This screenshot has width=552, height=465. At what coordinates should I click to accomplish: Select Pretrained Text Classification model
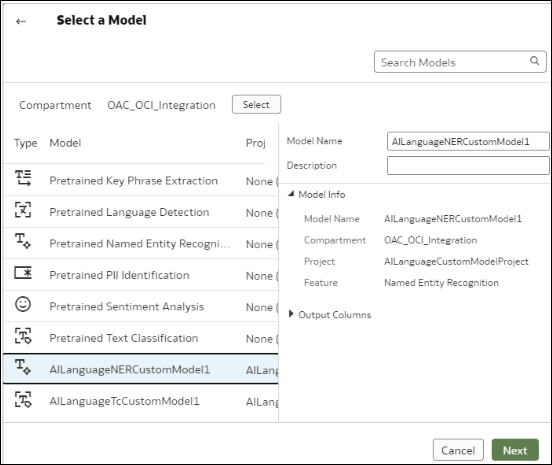click(x=124, y=338)
